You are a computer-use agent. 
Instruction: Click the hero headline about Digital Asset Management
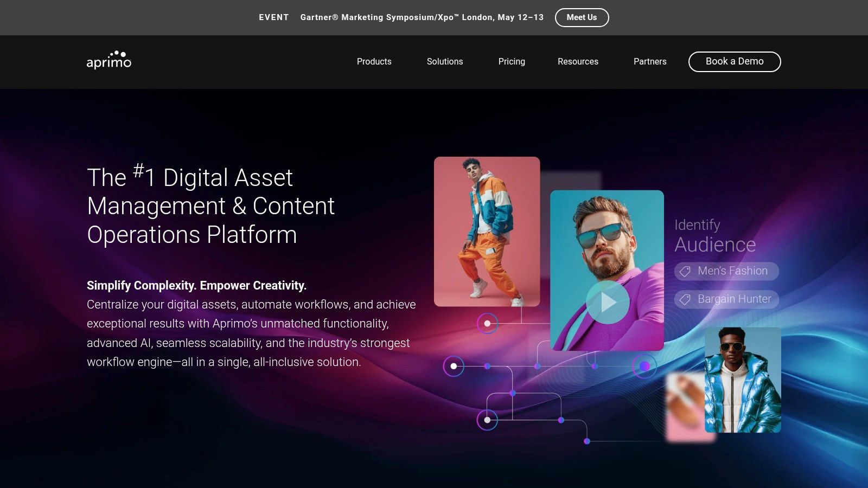210,206
